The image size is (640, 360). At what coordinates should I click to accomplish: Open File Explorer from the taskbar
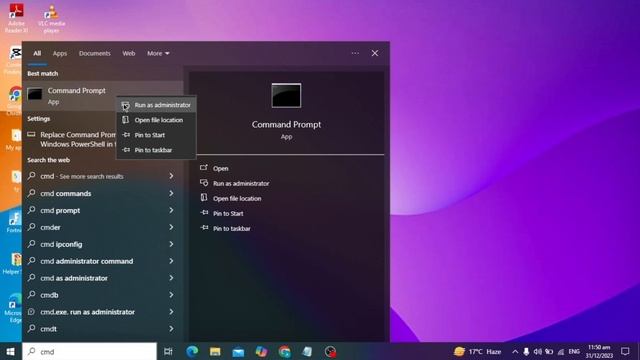tap(215, 351)
